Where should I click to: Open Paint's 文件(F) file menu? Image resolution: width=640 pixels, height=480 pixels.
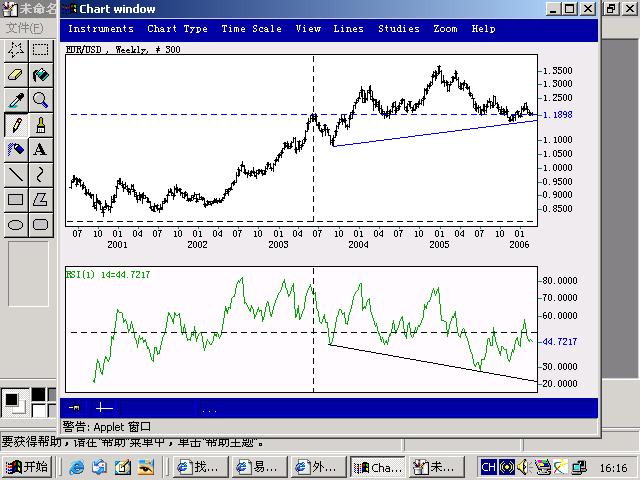(25, 28)
